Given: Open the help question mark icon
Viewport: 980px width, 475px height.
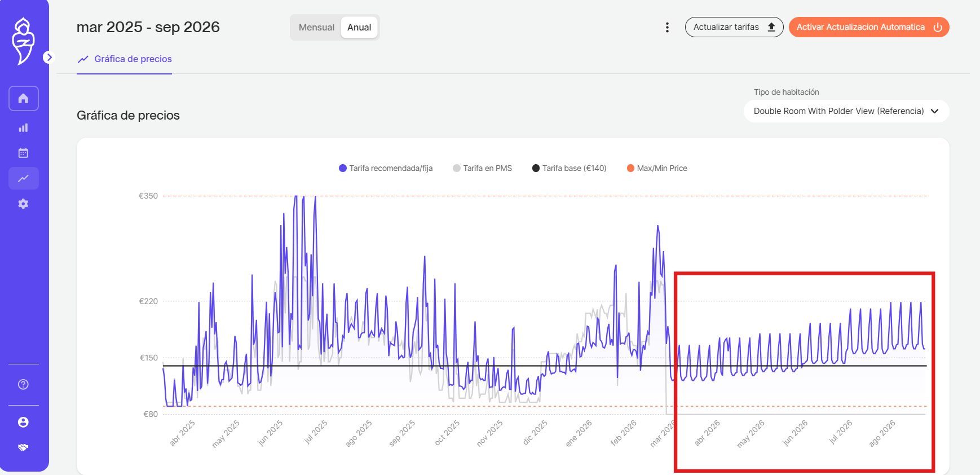Looking at the screenshot, I should (23, 384).
